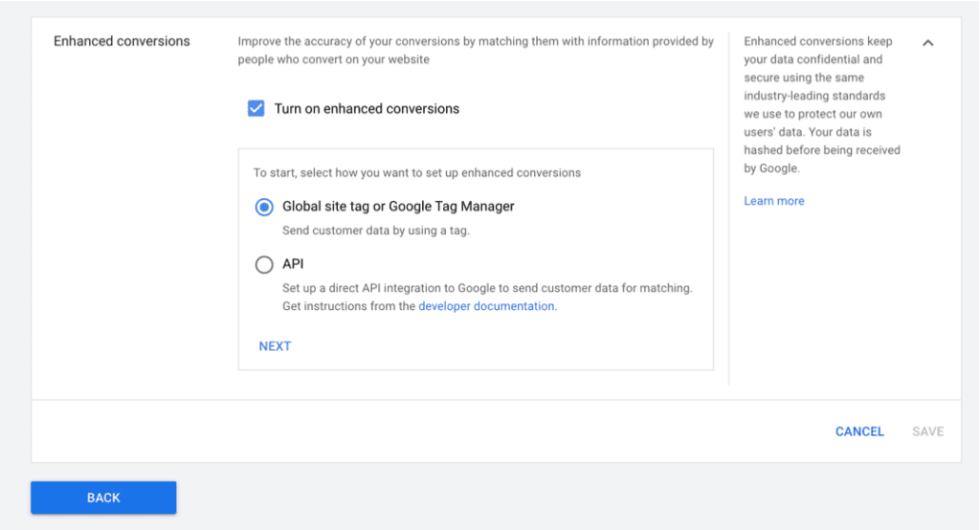This screenshot has height=530, width=980.
Task: Click the data confidentiality info paragraph
Action: tap(821, 105)
